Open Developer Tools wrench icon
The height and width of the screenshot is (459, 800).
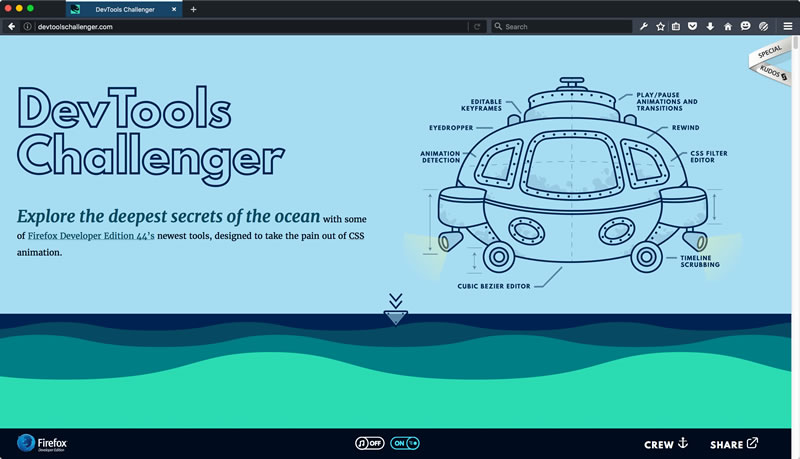(x=644, y=27)
